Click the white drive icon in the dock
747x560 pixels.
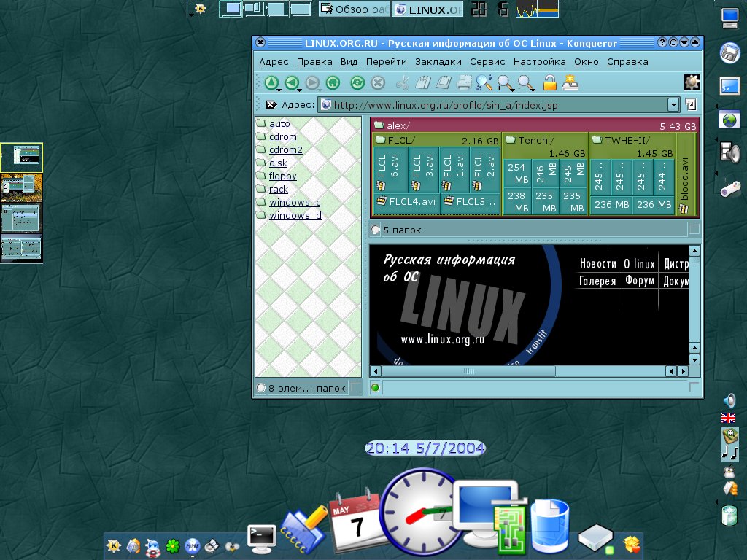595,539
